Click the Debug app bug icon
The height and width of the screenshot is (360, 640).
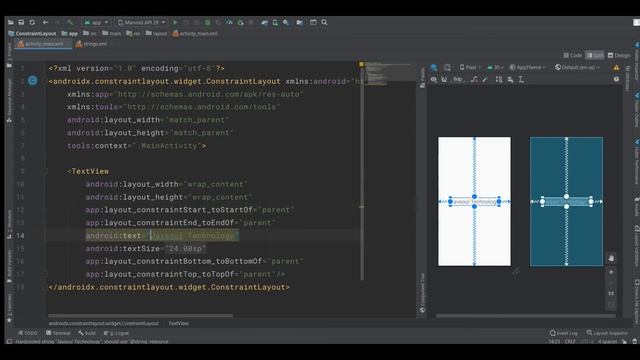click(x=207, y=22)
